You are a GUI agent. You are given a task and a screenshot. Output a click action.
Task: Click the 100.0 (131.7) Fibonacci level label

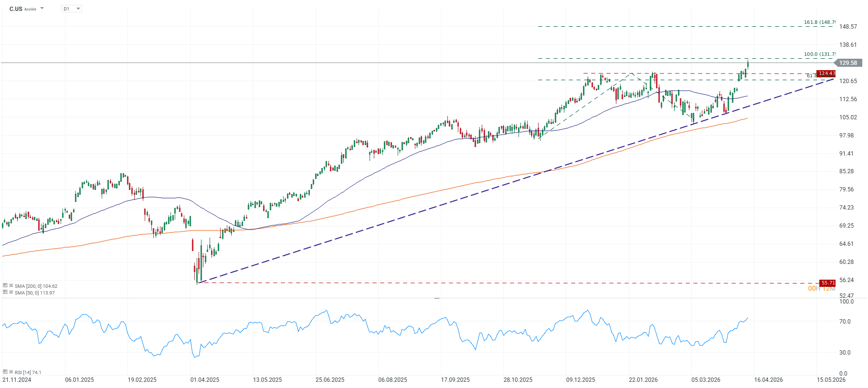click(819, 53)
